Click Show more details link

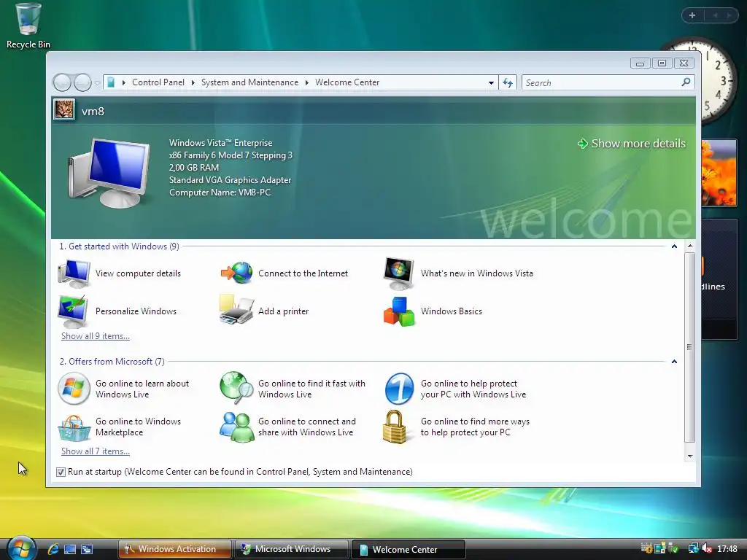[x=631, y=144]
